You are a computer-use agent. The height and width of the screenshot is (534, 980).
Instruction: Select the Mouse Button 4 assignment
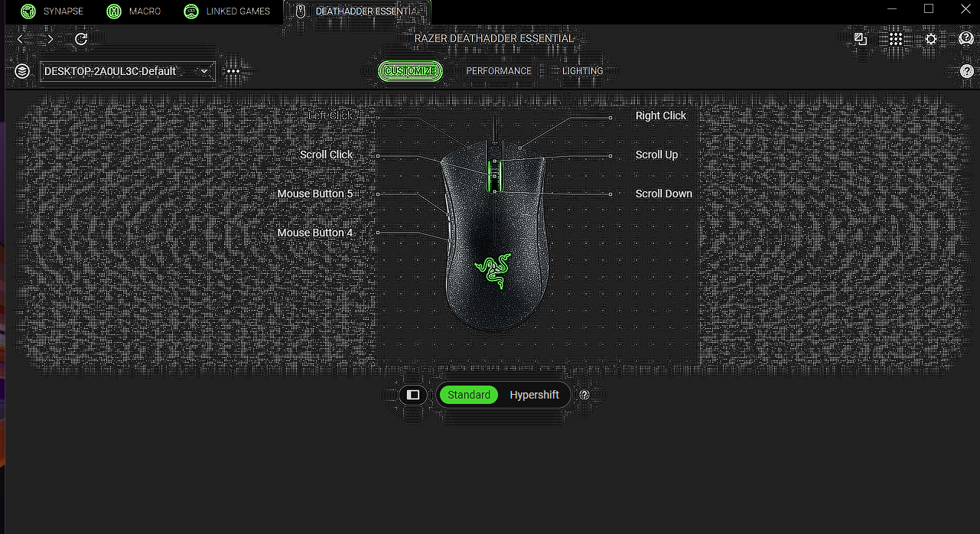315,233
